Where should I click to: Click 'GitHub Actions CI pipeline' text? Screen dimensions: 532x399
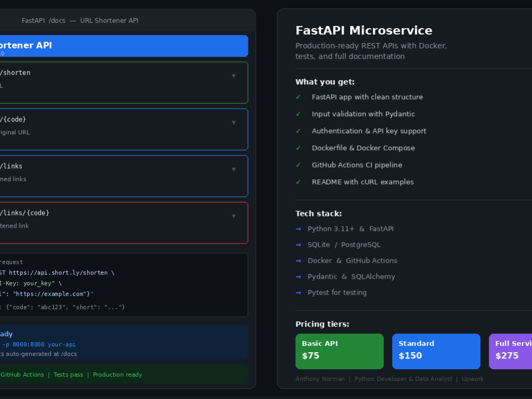coord(357,165)
